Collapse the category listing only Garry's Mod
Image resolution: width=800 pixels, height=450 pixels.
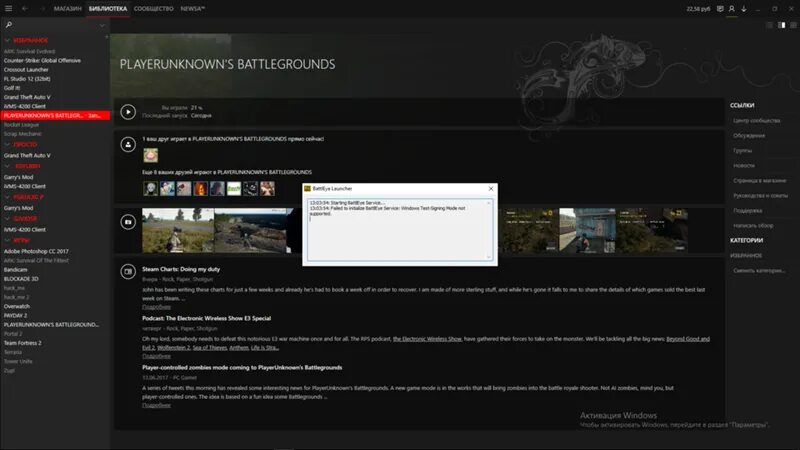7,197
